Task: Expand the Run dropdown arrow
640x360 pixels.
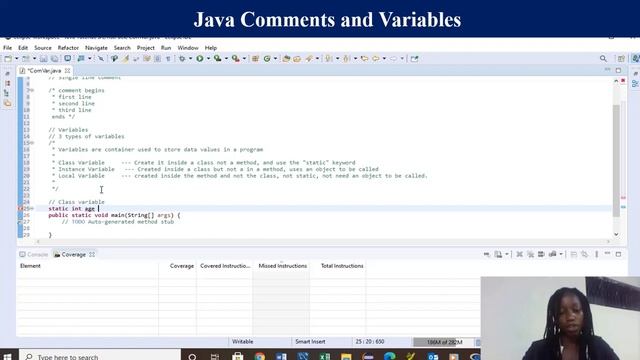Action: tap(208, 59)
